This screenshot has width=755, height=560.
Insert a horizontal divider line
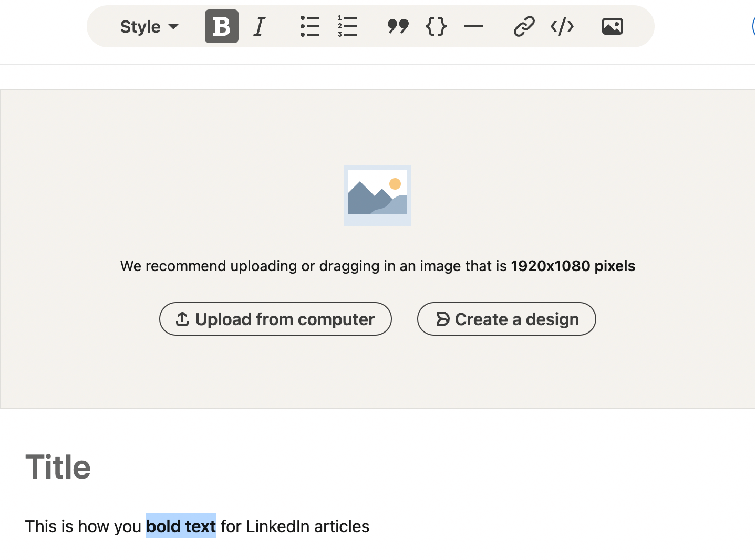pos(474,26)
